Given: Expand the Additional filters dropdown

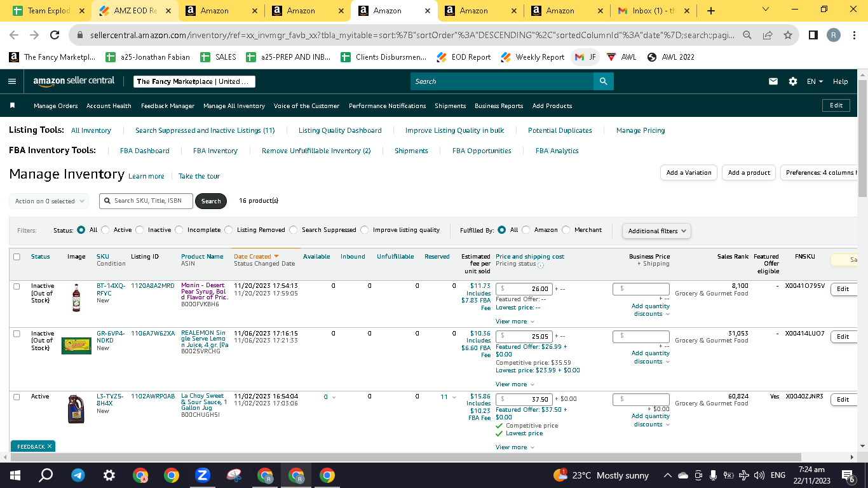Looking at the screenshot, I should (656, 231).
